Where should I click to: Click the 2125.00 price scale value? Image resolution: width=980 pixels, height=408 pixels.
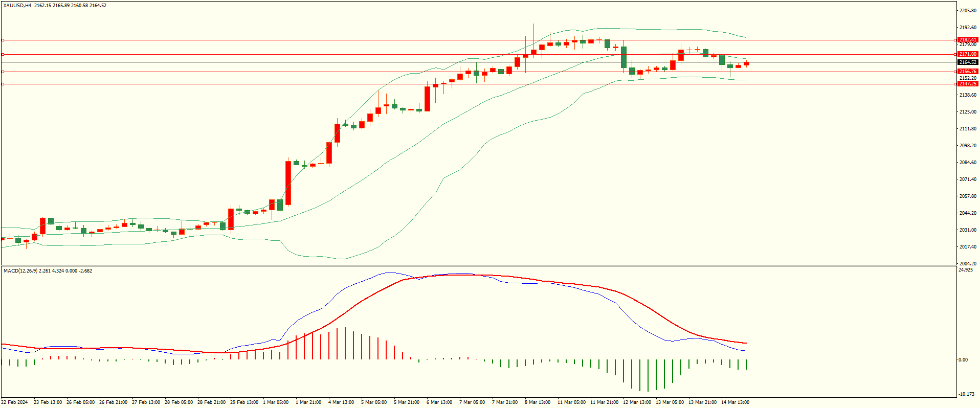[x=968, y=112]
